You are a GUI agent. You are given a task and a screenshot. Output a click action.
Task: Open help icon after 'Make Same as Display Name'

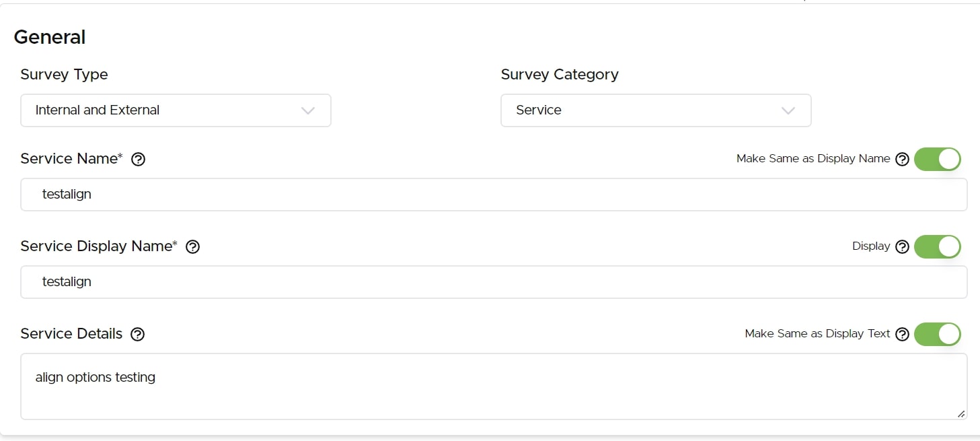point(903,160)
